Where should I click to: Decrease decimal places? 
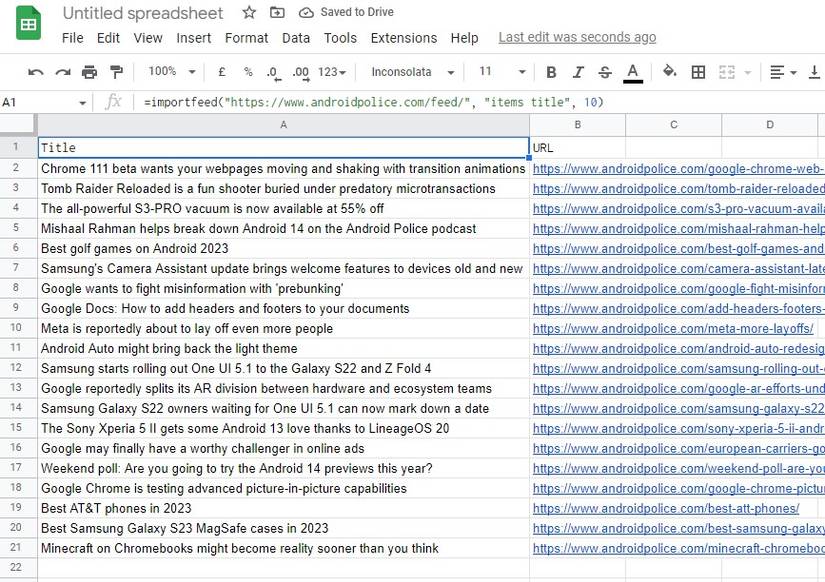pos(274,73)
